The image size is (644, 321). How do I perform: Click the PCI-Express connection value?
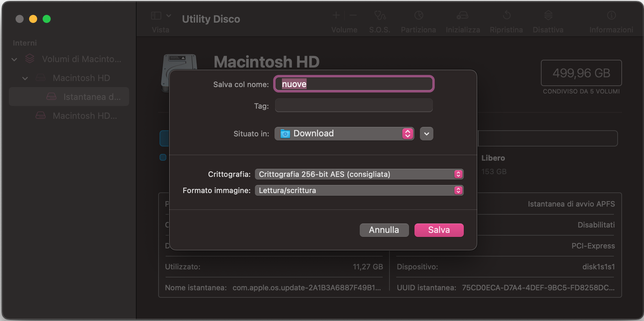pos(593,246)
